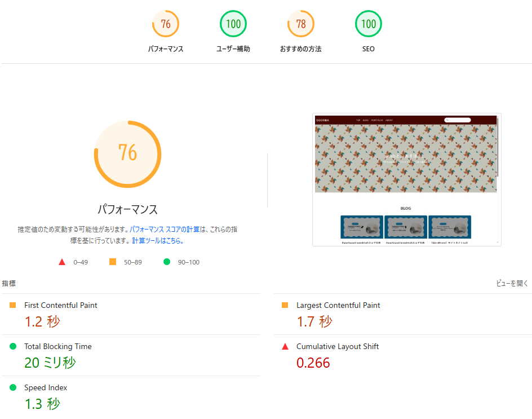Click the green circle beside Total Blocking Time
532x419 pixels.
click(x=13, y=346)
